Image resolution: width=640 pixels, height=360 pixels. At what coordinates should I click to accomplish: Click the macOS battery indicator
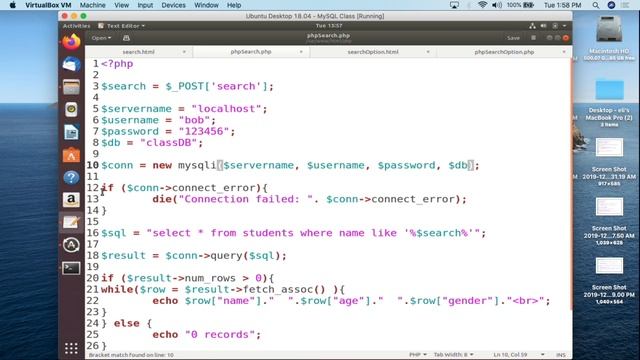coord(529,5)
